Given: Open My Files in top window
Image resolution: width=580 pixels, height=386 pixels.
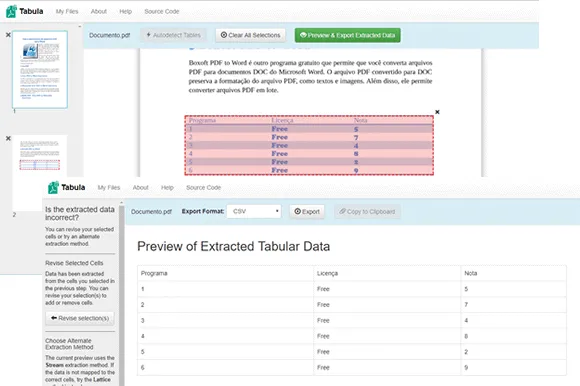Looking at the screenshot, I should (67, 11).
